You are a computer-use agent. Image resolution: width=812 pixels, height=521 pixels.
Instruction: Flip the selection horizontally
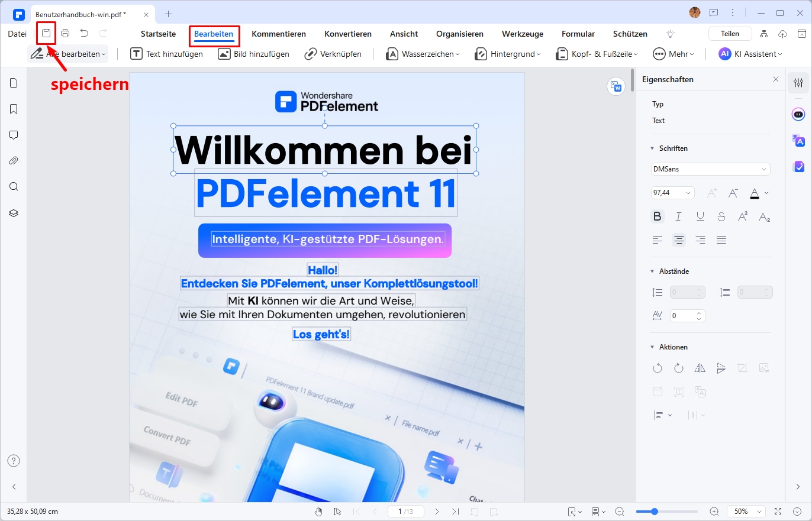tap(700, 368)
